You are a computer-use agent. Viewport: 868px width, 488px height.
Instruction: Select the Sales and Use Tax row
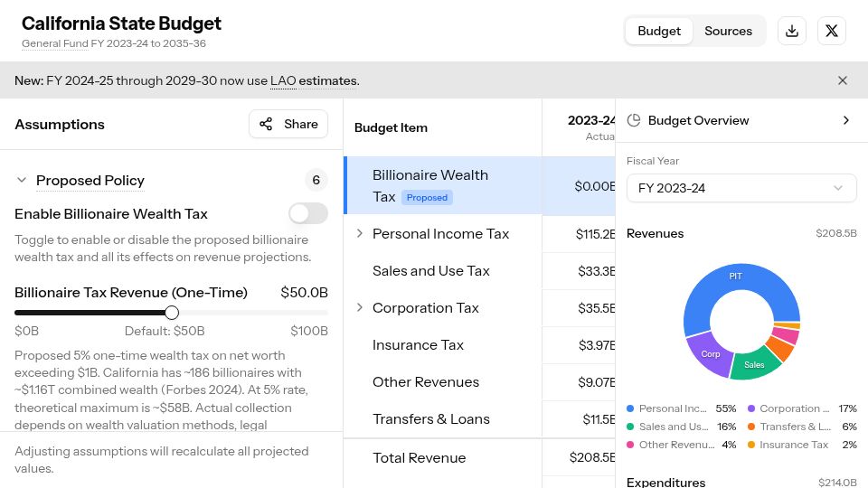[479, 270]
